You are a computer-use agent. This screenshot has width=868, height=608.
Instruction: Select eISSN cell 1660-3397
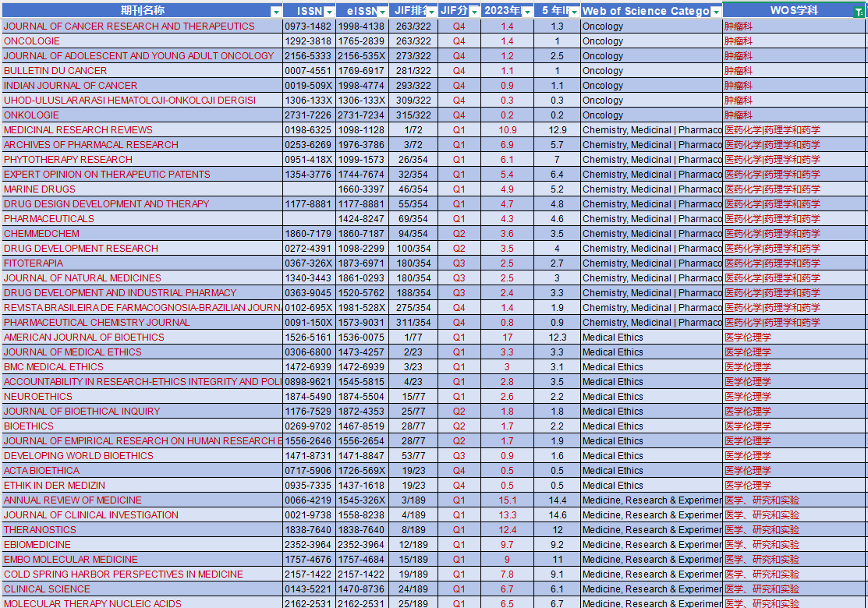pos(362,189)
